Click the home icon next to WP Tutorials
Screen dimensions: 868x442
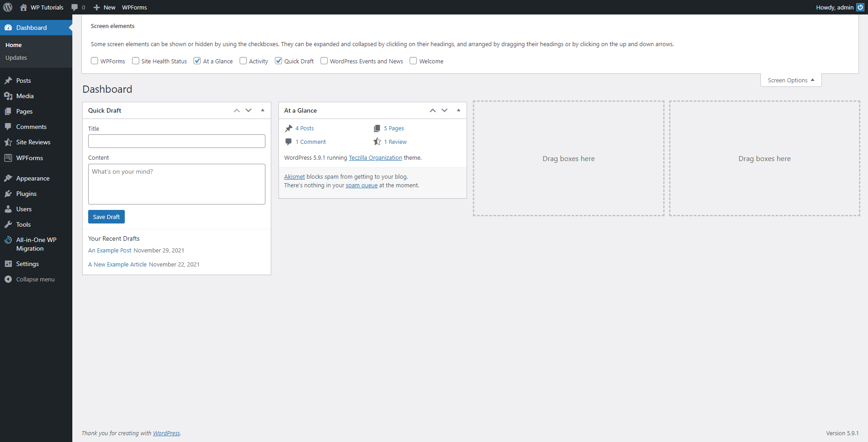(x=24, y=7)
